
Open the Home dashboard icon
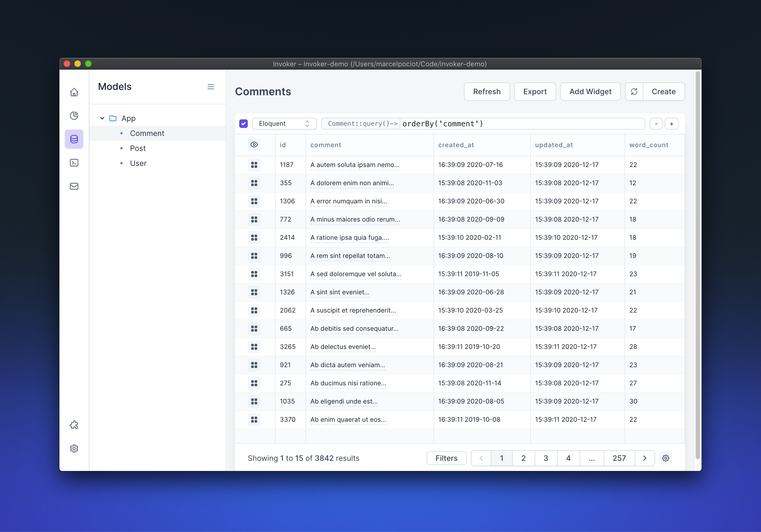click(x=74, y=92)
